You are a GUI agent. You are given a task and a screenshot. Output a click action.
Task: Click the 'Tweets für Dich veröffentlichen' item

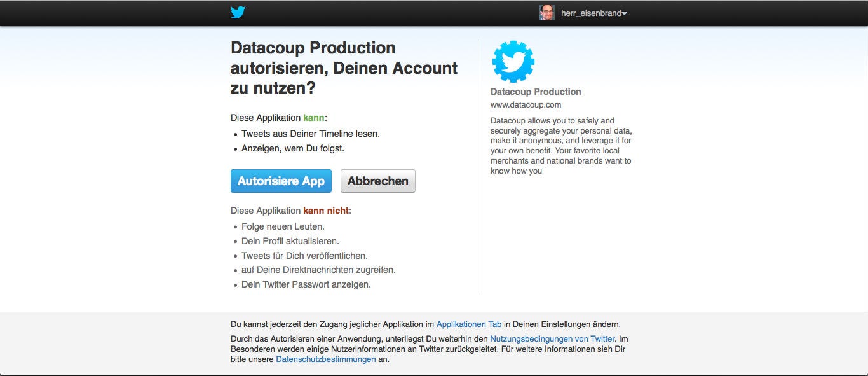(x=304, y=256)
